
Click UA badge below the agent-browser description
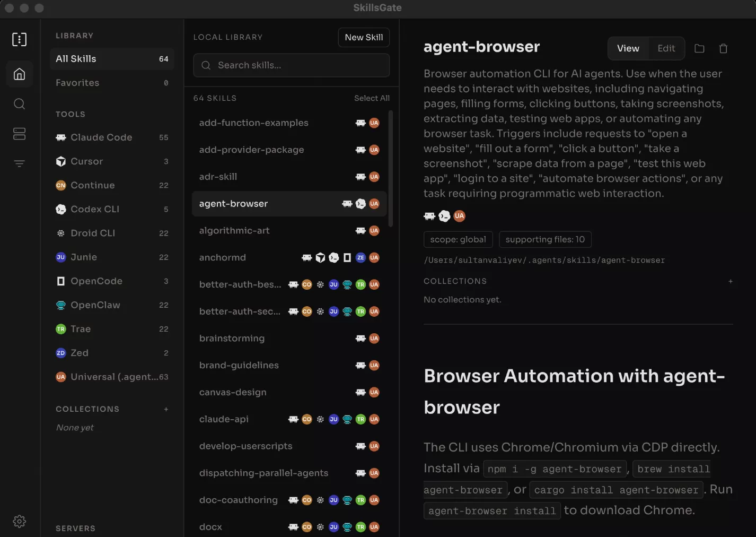(459, 216)
